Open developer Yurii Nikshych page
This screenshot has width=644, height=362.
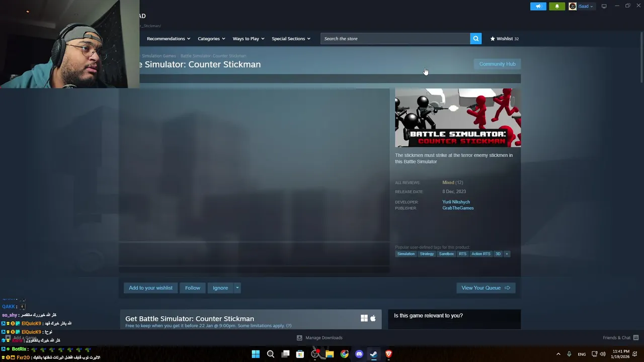point(456,202)
